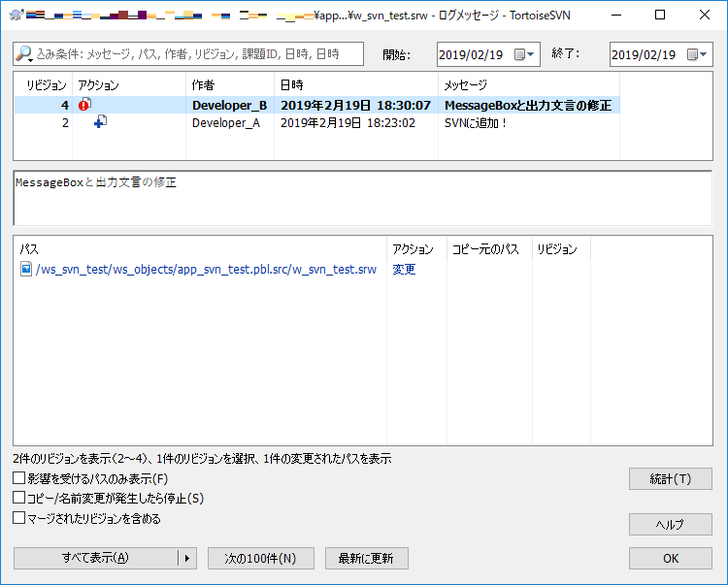Click the search magnifier filter icon
The width and height of the screenshot is (728, 585).
pyautogui.click(x=23, y=53)
